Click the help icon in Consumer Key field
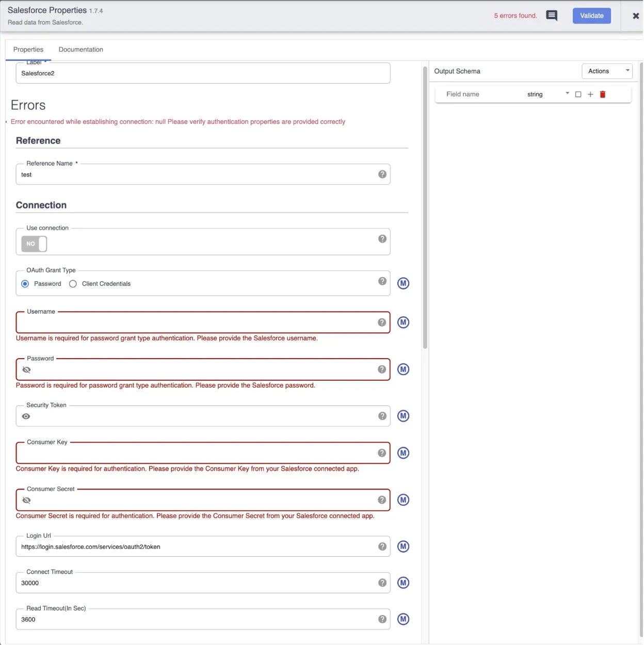This screenshot has width=644, height=645. [x=382, y=453]
